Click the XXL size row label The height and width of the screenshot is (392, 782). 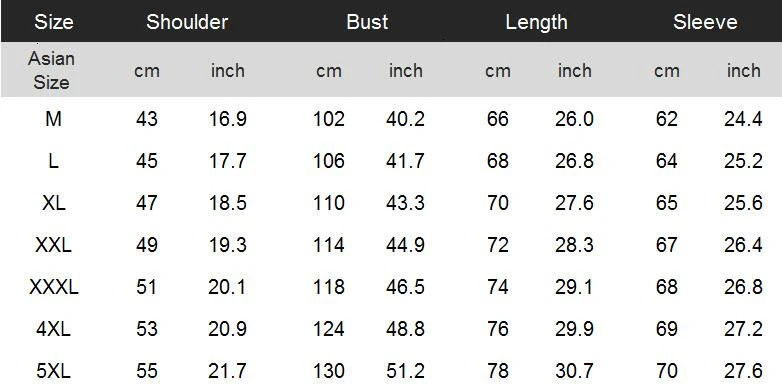(53, 244)
